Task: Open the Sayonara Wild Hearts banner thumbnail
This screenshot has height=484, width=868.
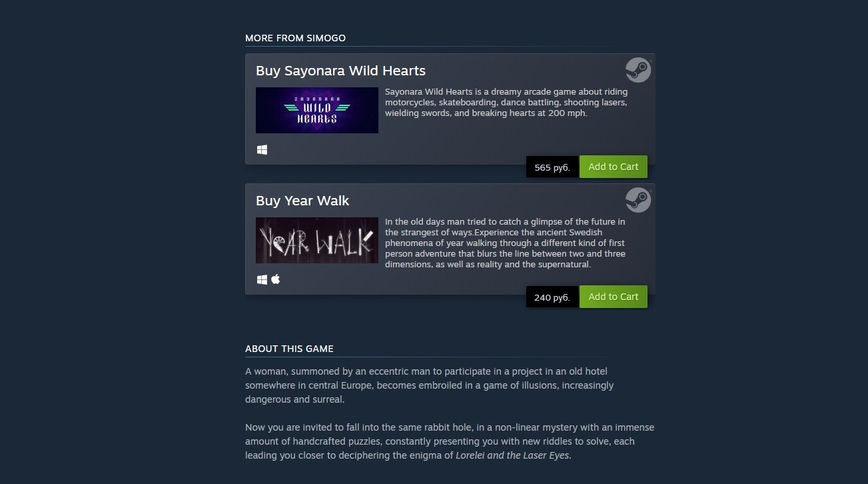Action: click(x=317, y=110)
